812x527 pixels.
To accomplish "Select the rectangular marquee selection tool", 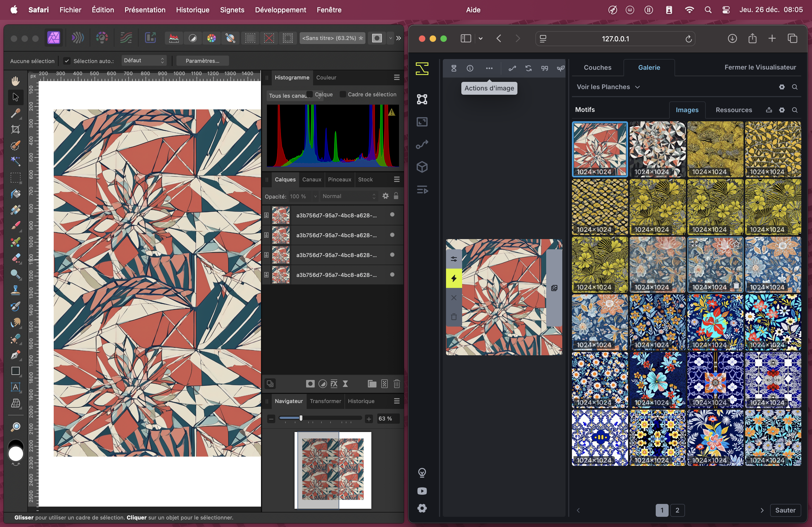I will tap(15, 178).
